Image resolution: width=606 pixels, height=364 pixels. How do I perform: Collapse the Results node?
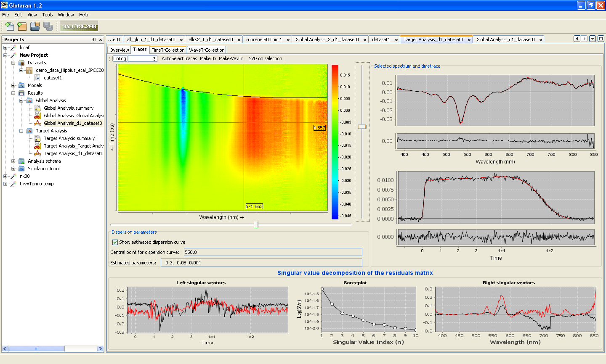13,93
